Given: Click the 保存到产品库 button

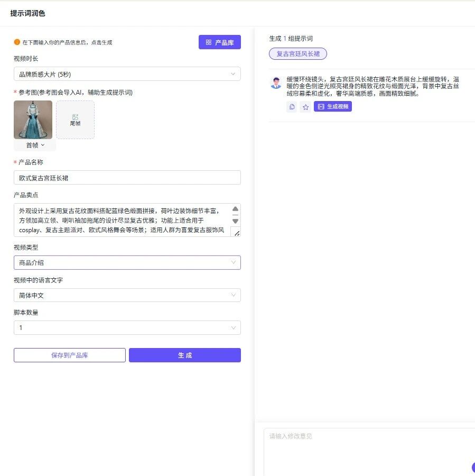Looking at the screenshot, I should (69, 355).
